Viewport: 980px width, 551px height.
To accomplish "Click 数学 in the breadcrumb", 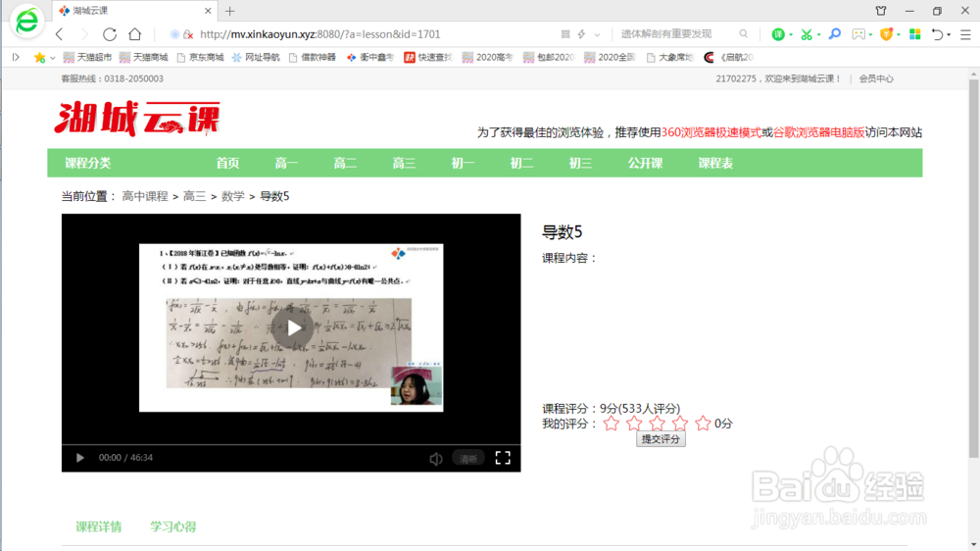I will (232, 196).
